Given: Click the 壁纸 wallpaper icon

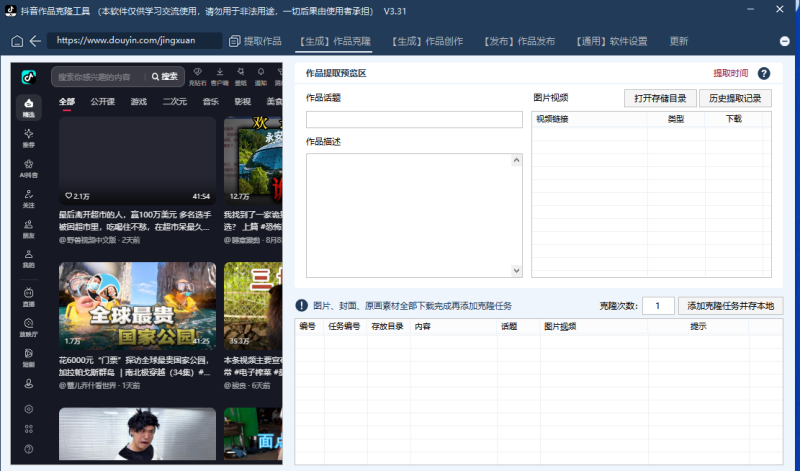Looking at the screenshot, I should [x=240, y=76].
